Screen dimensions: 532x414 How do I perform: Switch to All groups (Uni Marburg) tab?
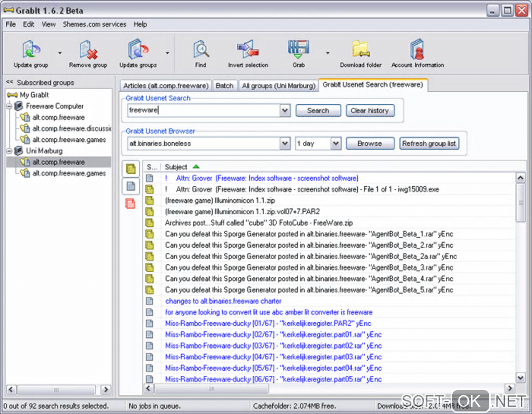(x=279, y=86)
